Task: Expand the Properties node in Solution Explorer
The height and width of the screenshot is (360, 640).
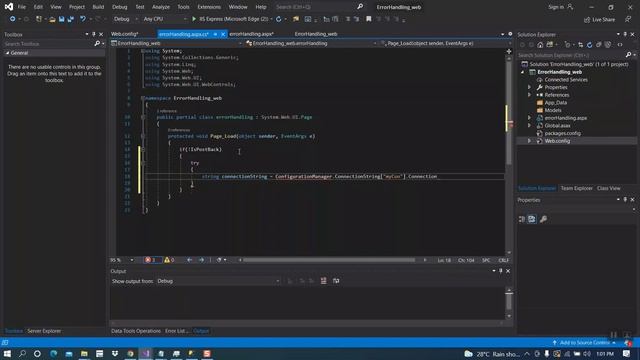Action: 529,87
